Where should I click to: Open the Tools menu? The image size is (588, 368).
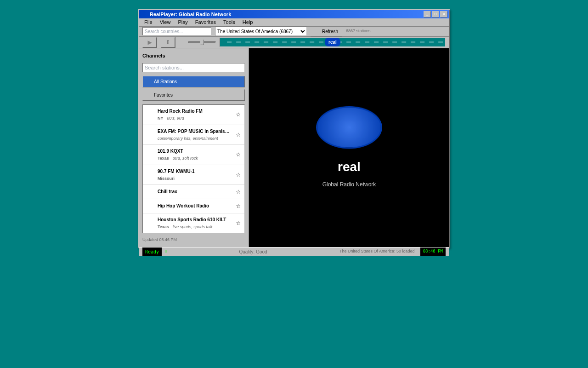coord(229,22)
